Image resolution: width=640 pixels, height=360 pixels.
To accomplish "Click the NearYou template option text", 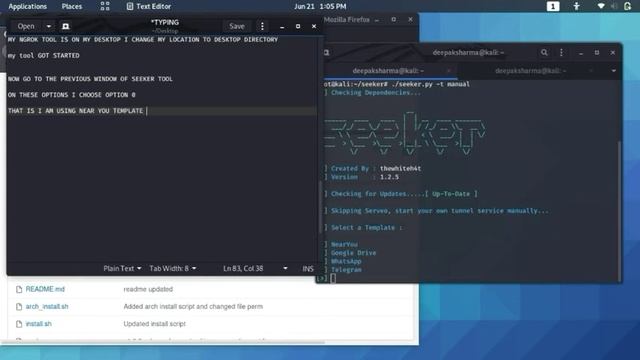I will click(344, 244).
